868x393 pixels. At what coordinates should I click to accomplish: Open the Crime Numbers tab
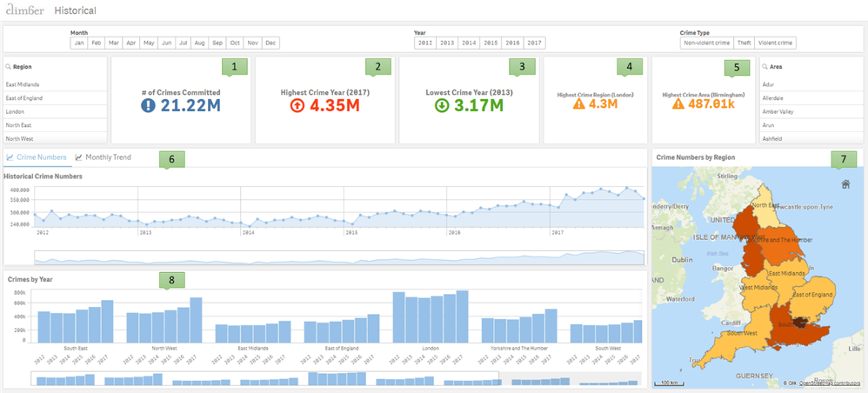(37, 157)
